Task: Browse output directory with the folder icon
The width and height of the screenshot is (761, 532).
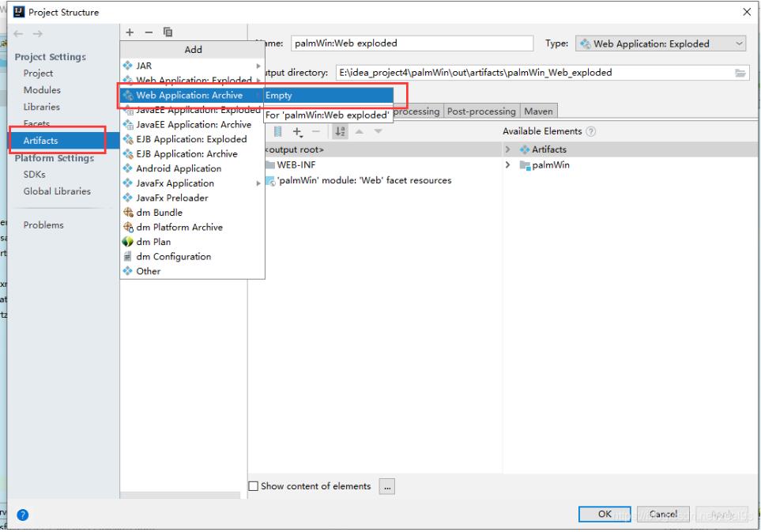Action: [x=740, y=73]
